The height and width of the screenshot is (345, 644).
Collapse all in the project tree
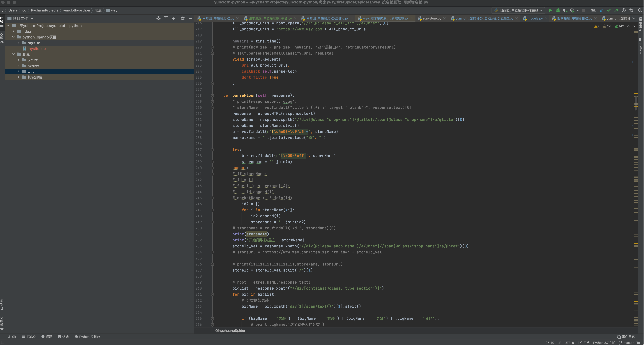click(x=173, y=19)
